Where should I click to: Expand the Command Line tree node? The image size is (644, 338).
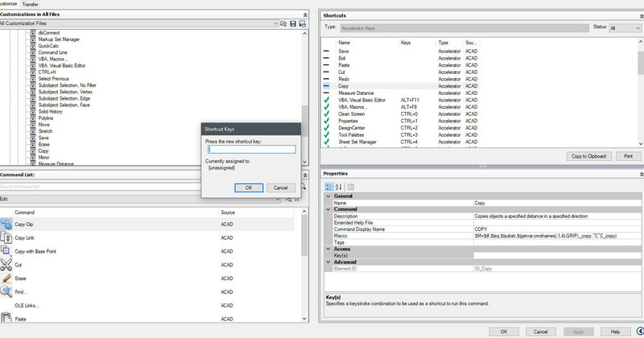[x=32, y=52]
